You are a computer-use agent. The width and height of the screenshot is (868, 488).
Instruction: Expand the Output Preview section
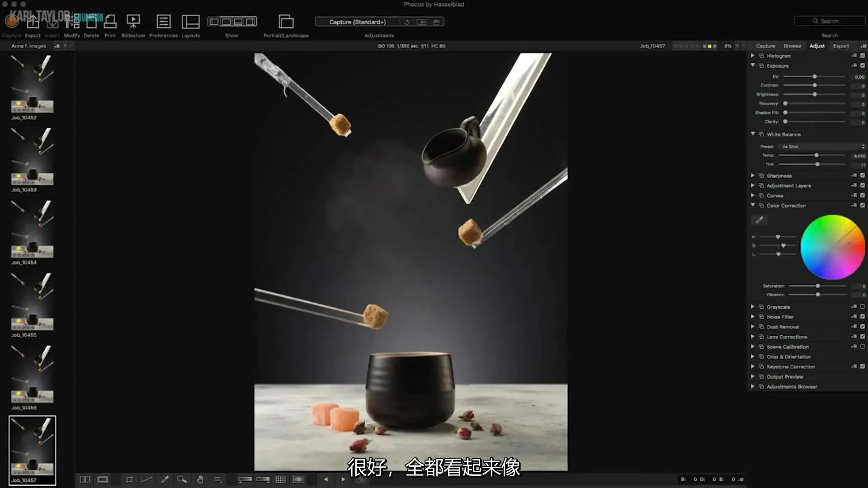point(753,376)
